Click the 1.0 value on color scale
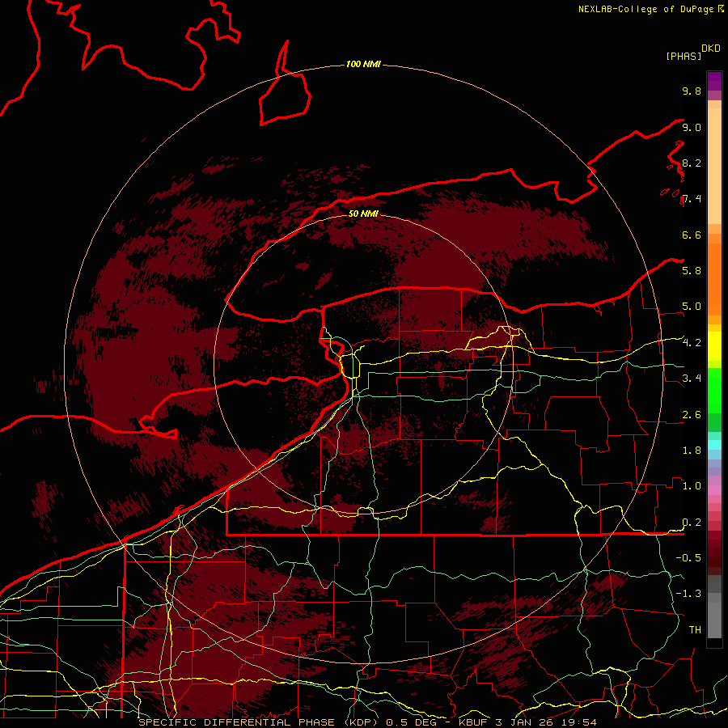The width and height of the screenshot is (728, 728). click(x=692, y=486)
